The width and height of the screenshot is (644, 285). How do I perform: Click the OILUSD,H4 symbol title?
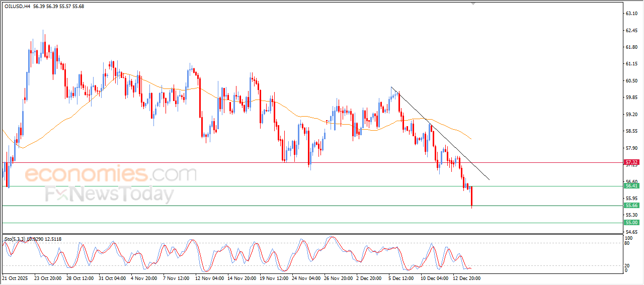click(x=17, y=7)
